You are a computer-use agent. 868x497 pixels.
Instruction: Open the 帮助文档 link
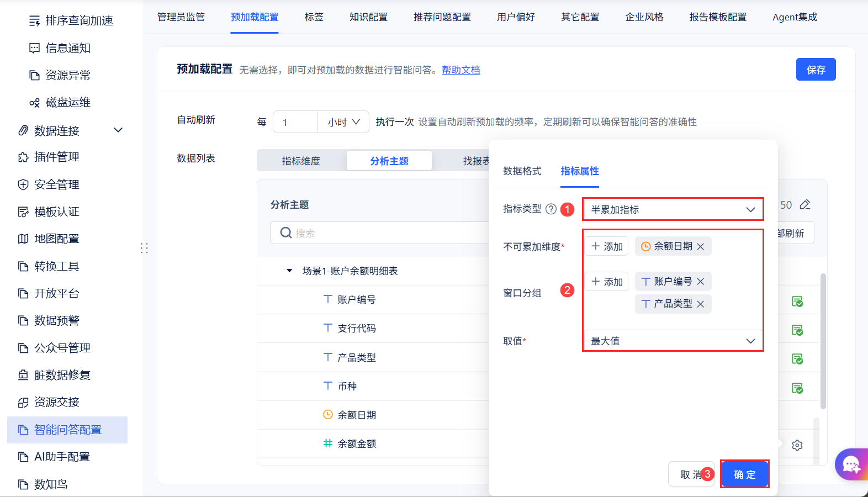point(461,70)
